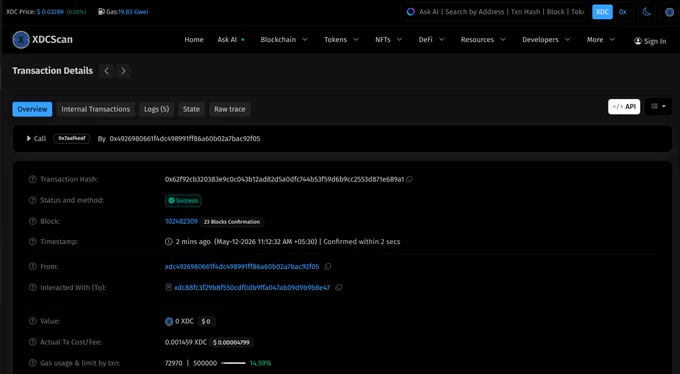Screen dimensions: 680x374
Task: Open the NFTs dropdown menu
Action: 389,39
